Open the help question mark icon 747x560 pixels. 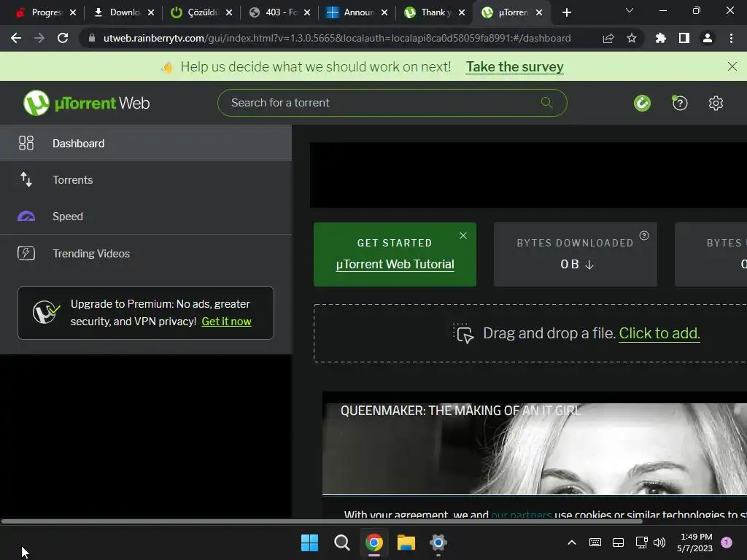click(680, 103)
